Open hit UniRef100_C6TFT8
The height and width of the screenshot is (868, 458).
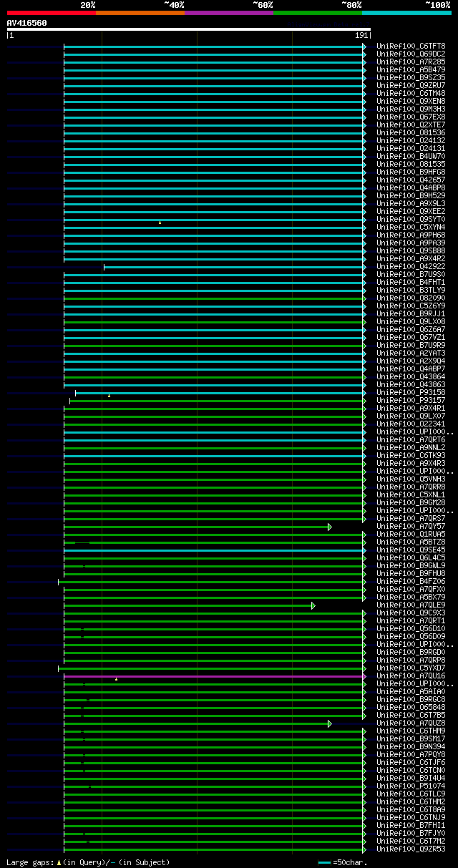411,46
